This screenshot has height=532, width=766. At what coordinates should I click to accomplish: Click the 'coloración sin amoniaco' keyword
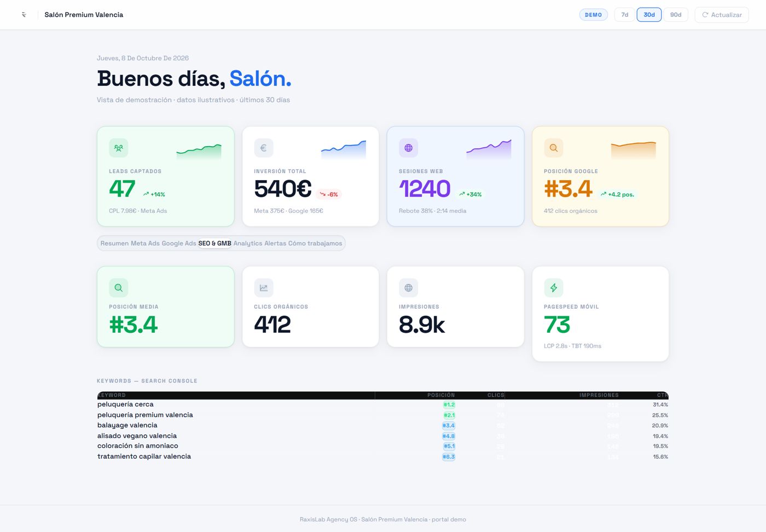[138, 446]
